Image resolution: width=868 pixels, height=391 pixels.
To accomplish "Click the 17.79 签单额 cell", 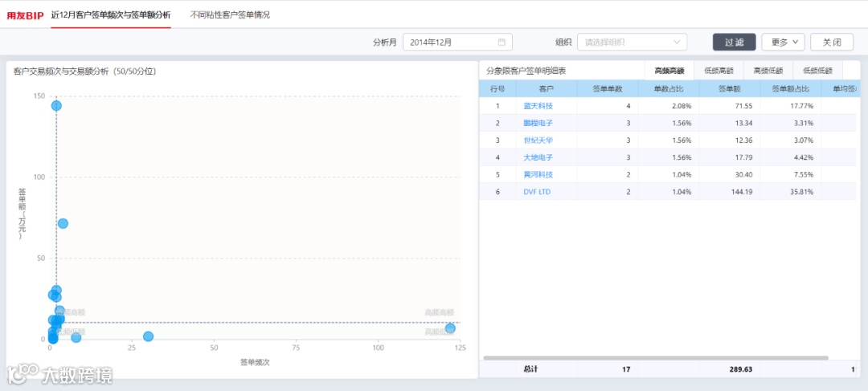I will coord(729,157).
